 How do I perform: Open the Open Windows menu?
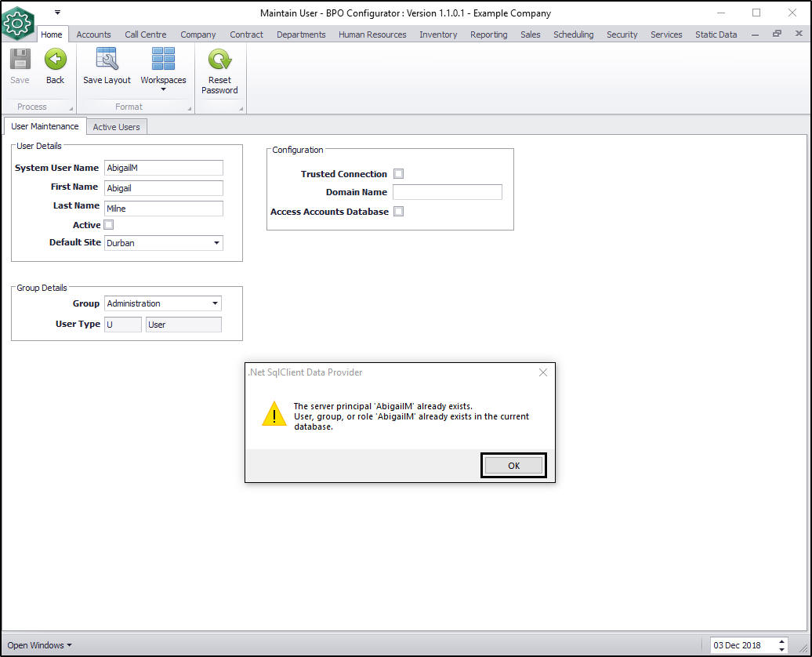39,645
